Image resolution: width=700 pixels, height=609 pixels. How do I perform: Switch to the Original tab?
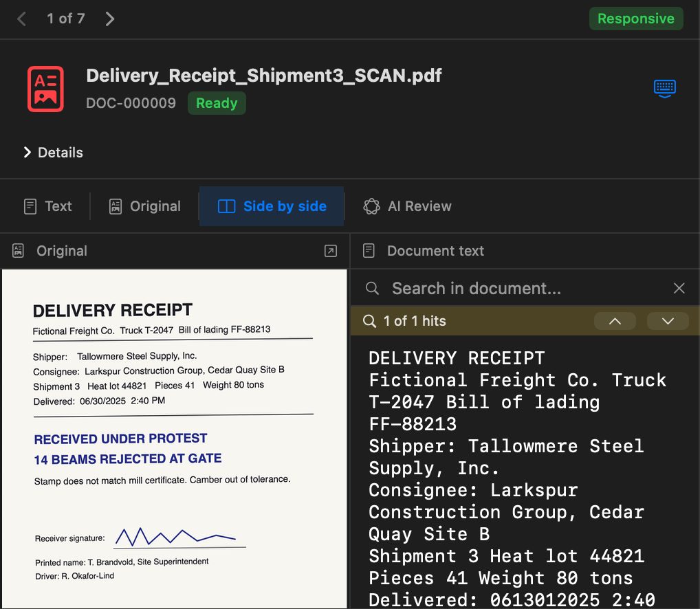coord(144,206)
